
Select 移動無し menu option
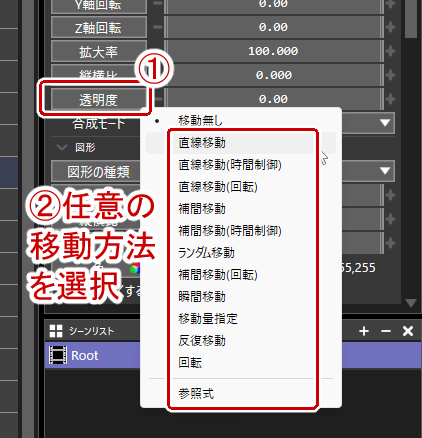pyautogui.click(x=241, y=121)
